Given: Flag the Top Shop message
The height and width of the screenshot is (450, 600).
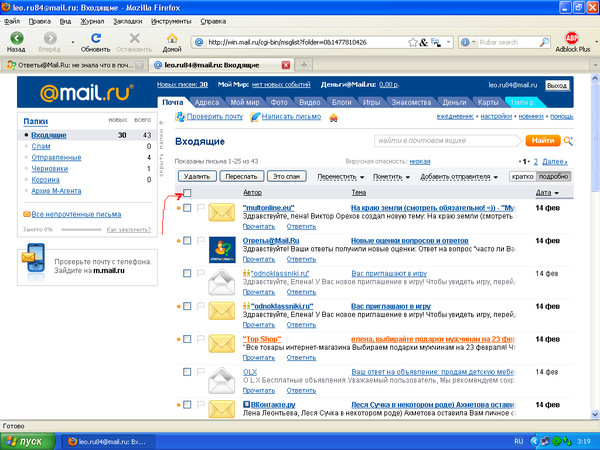Looking at the screenshot, I should [201, 339].
